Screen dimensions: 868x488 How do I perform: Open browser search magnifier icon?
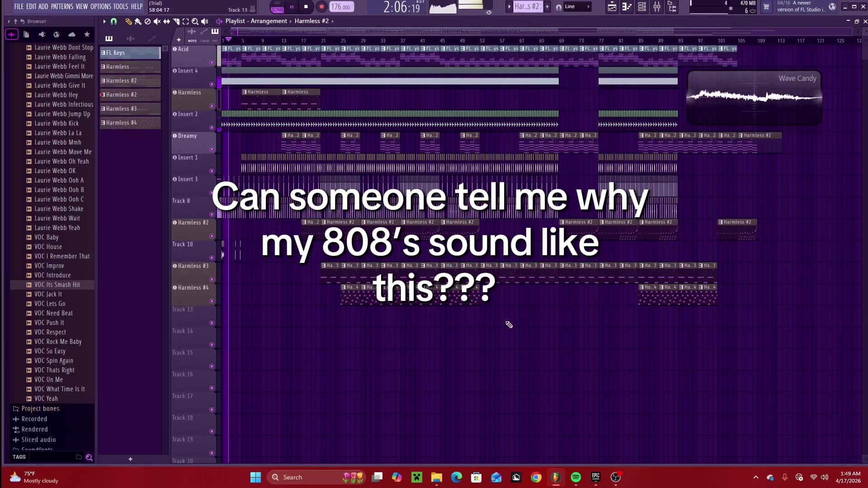pyautogui.click(x=89, y=457)
